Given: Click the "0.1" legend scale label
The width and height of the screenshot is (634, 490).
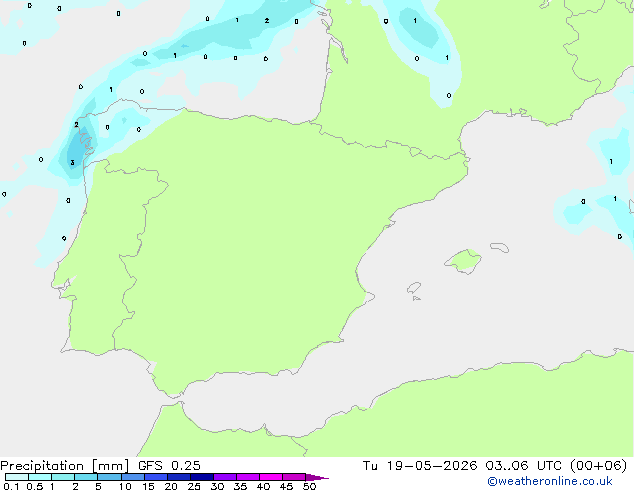Looking at the screenshot, I should coord(11,486).
